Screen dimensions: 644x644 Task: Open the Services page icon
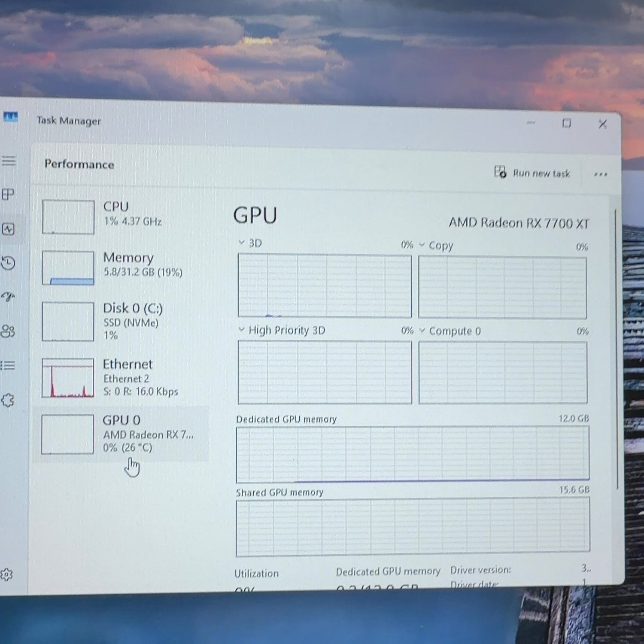pos(8,400)
